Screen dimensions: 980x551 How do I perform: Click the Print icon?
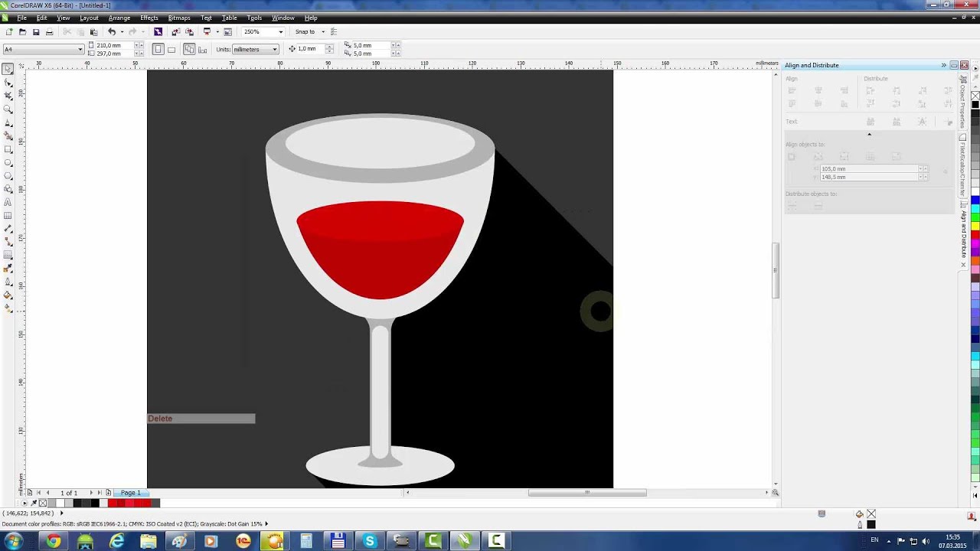(49, 32)
